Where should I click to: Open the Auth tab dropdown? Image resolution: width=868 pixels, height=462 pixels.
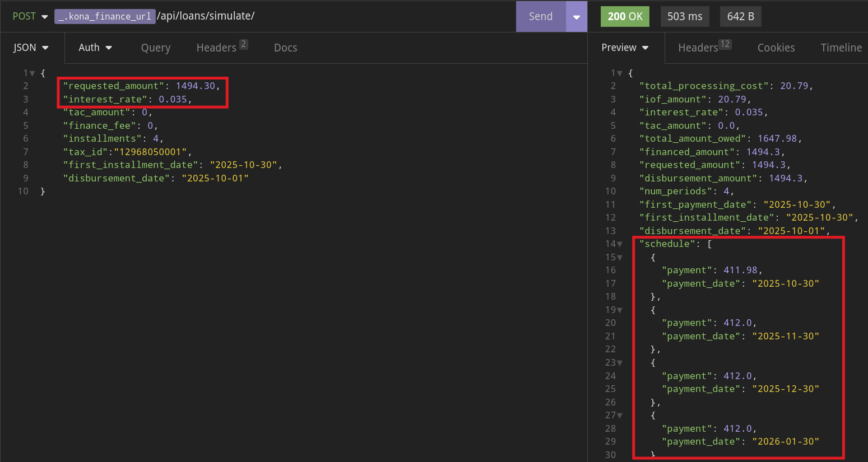point(95,48)
